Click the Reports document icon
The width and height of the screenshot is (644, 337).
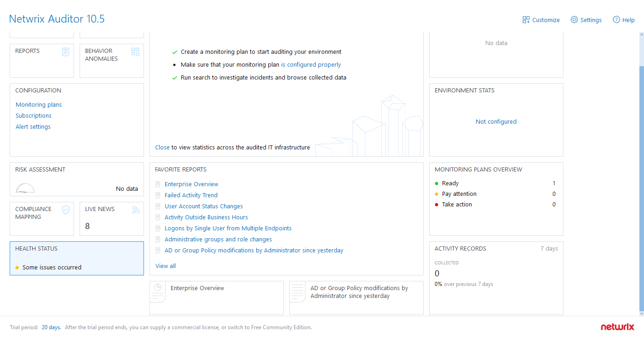pyautogui.click(x=66, y=51)
